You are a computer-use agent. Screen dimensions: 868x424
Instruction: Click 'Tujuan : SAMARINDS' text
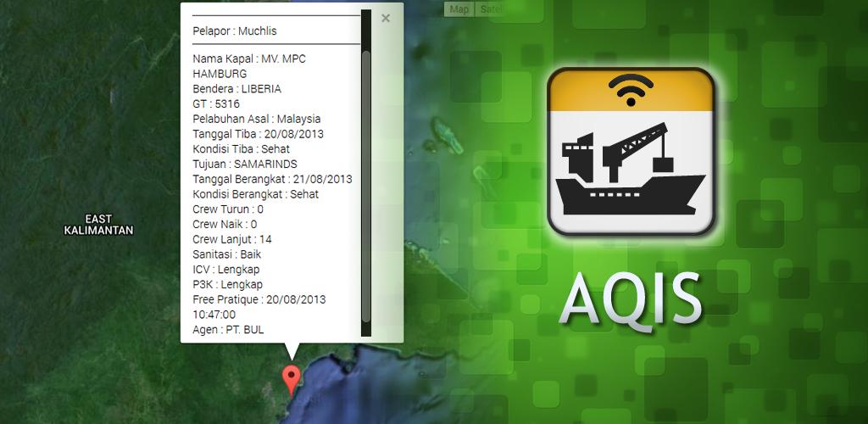[x=245, y=164]
